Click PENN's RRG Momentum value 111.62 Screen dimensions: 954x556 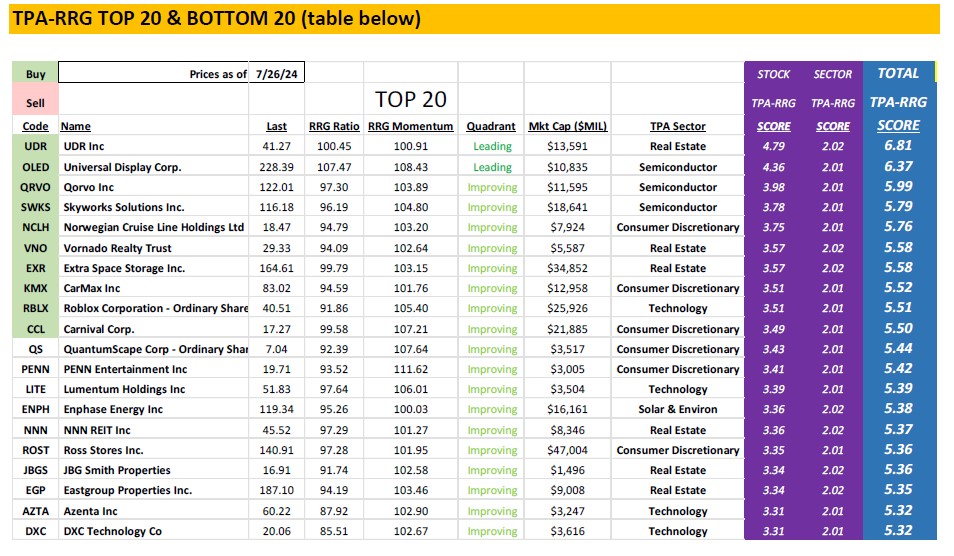pyautogui.click(x=411, y=369)
